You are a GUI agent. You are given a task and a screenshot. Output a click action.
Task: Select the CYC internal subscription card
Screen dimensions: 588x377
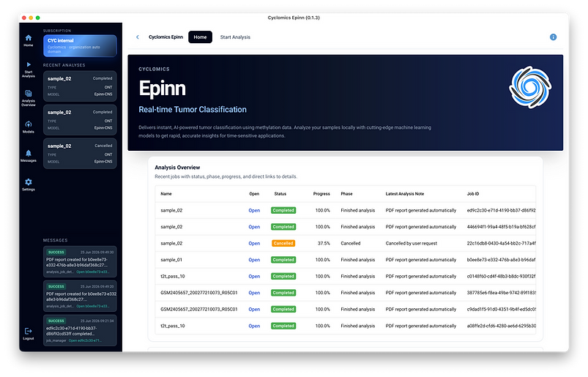(x=80, y=45)
